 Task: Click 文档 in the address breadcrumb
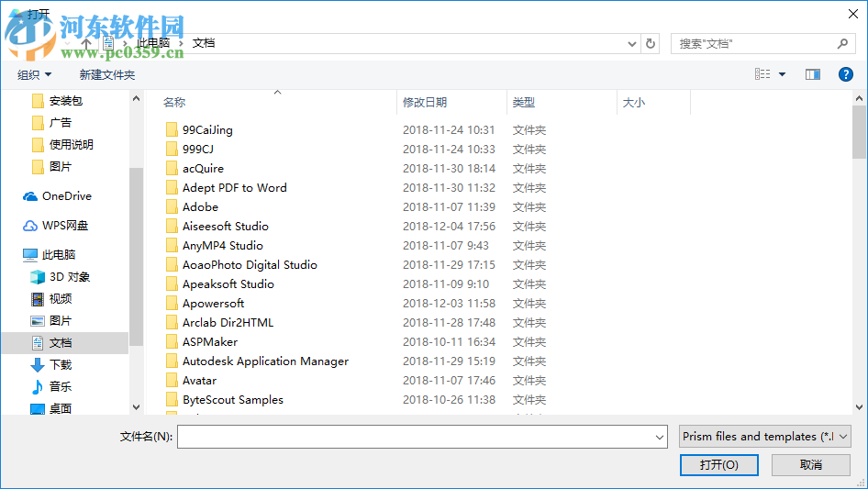coord(204,43)
